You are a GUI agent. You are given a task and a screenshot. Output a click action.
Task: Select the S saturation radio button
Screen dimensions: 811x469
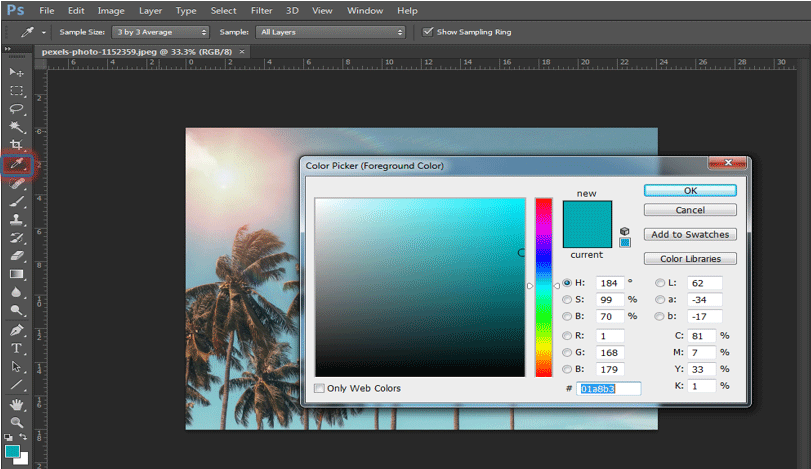(x=568, y=300)
